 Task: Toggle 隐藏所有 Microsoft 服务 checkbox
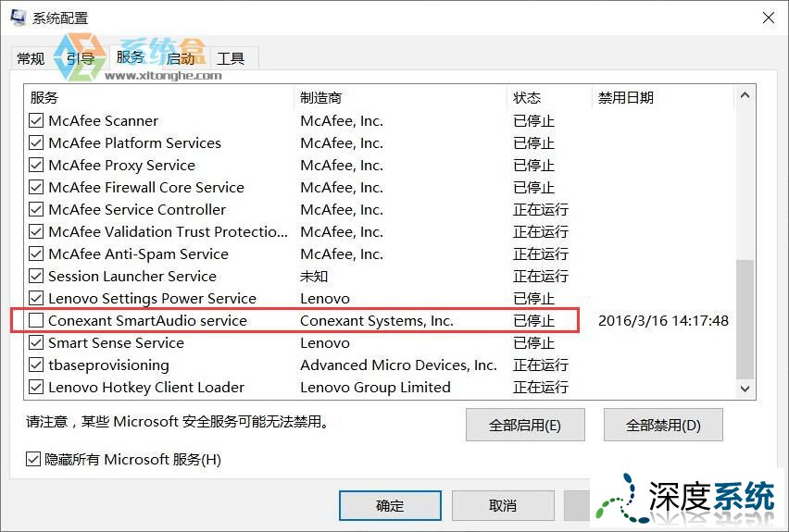(33, 459)
